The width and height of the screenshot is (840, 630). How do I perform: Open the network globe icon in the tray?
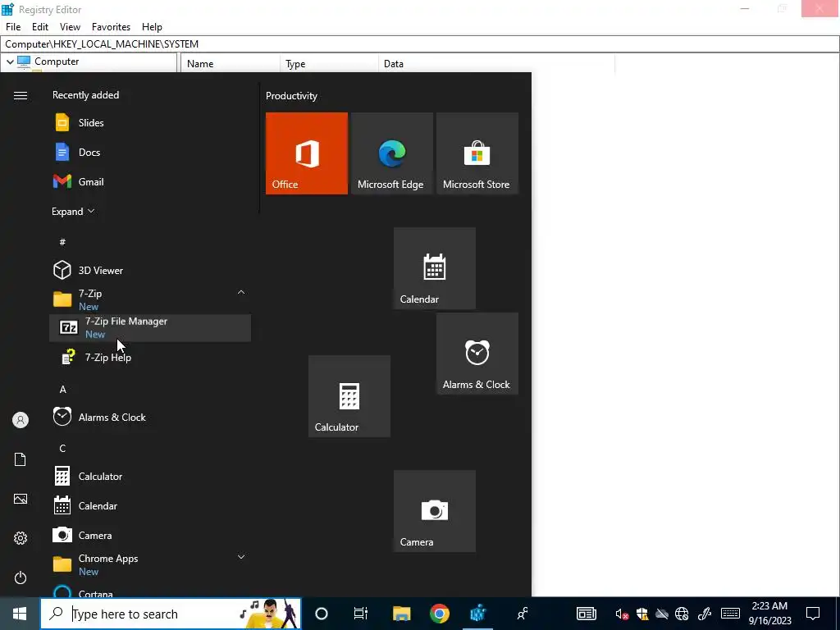[x=682, y=614]
